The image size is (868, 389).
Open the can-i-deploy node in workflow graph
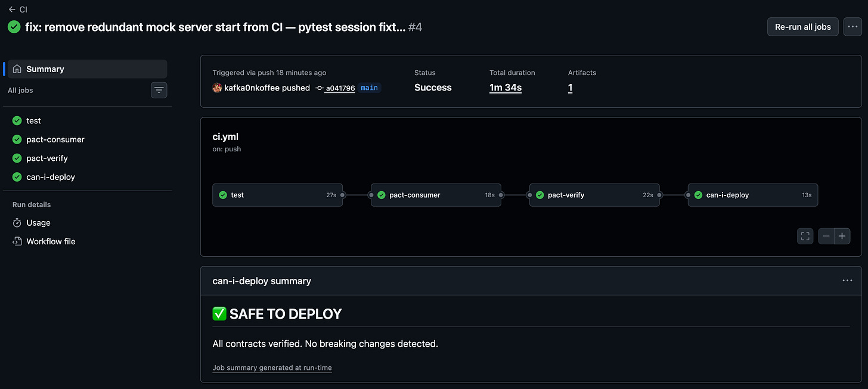tap(753, 195)
